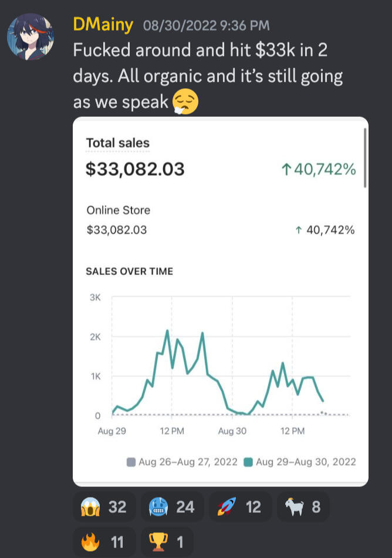Click the green up-arrow next to 40,742%
Screen dimensions: 392x558
pos(287,170)
